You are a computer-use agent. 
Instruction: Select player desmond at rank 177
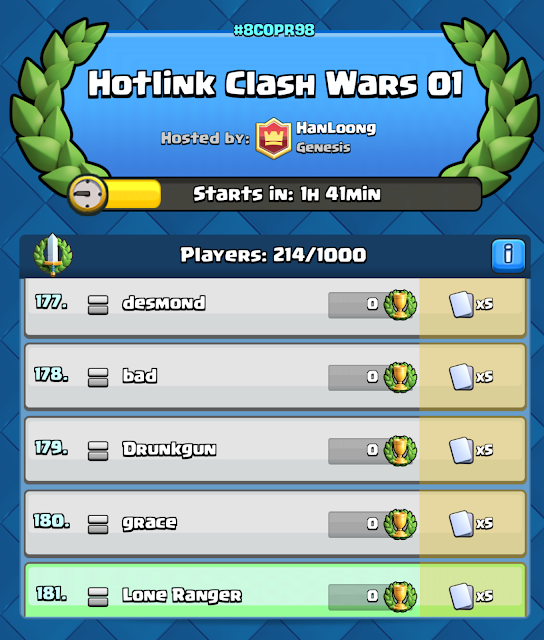pos(275,308)
